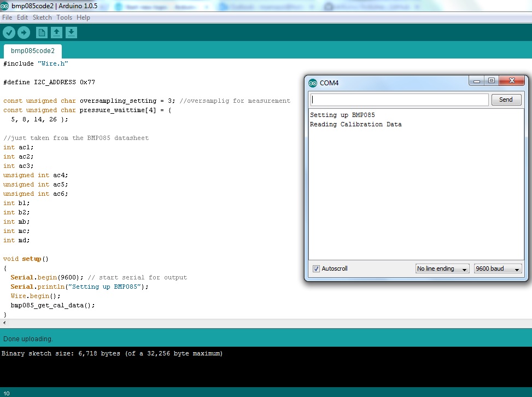Maximize the COM4 serial monitor window
The image size is (532, 397).
pos(492,81)
